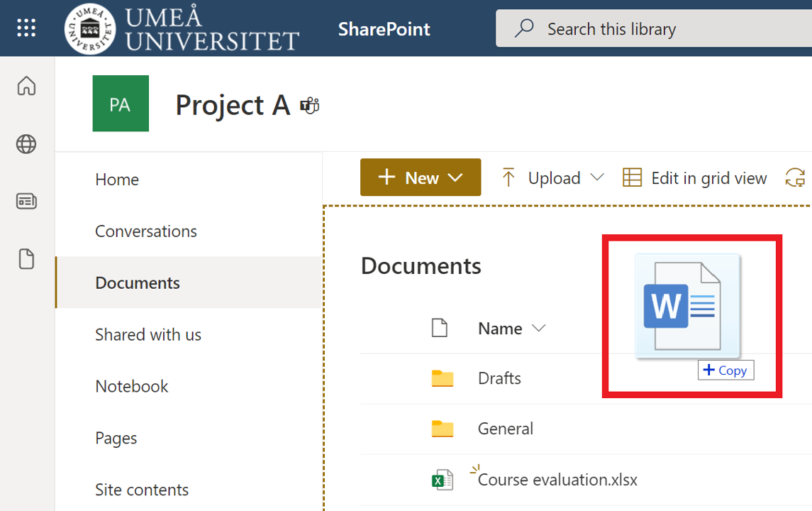The height and width of the screenshot is (511, 812).
Task: Click the files icon in the left rail
Action: pyautogui.click(x=26, y=258)
